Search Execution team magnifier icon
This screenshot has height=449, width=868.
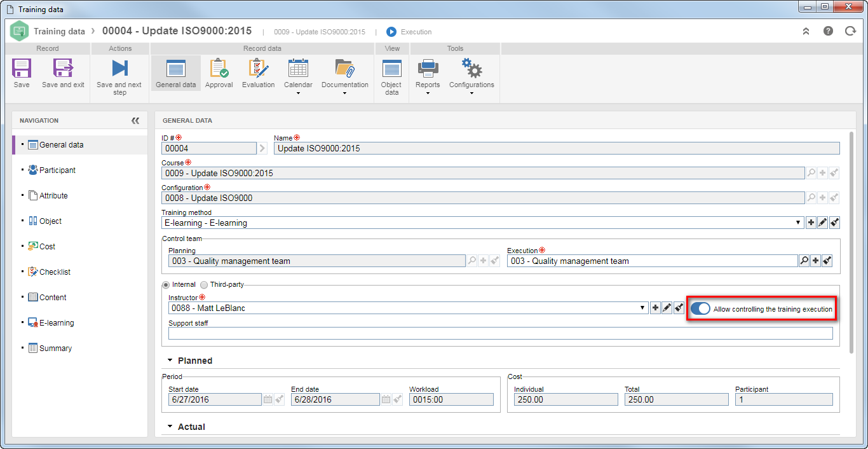coord(804,261)
